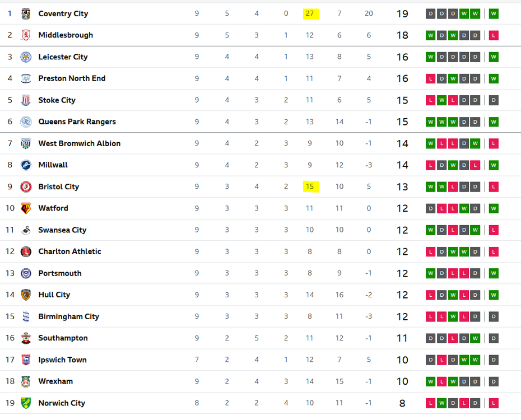Click Middlesbrough's latest red L form badge
Image resolution: width=521 pixels, height=420 pixels.
494,35
